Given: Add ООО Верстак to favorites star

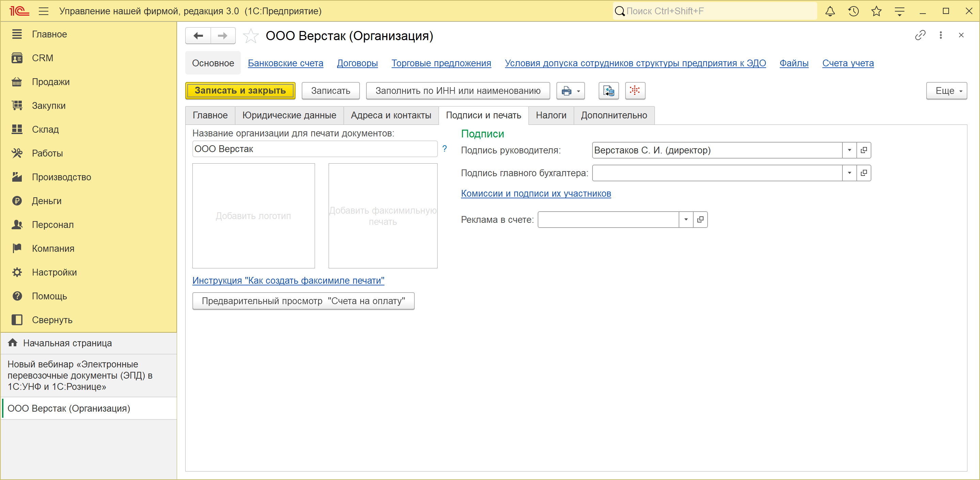Looking at the screenshot, I should (x=251, y=36).
